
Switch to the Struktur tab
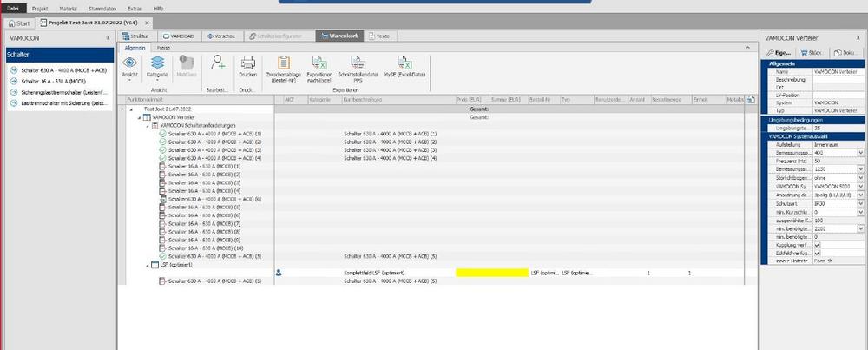(x=136, y=36)
